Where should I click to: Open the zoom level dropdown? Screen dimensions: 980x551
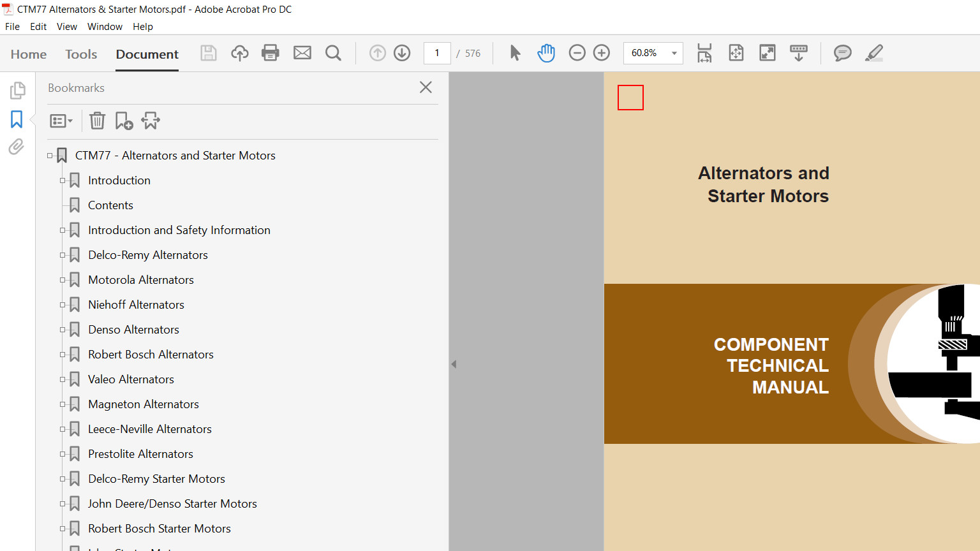point(674,53)
